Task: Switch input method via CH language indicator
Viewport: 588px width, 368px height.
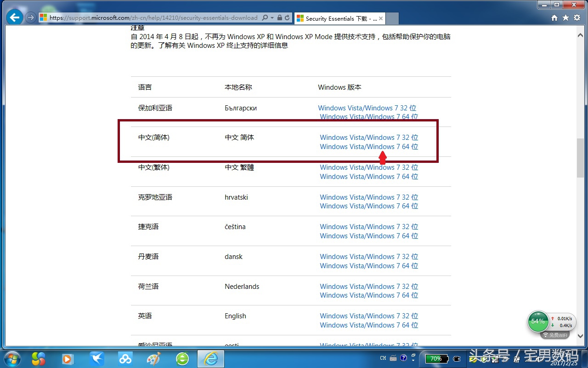Action: (383, 359)
